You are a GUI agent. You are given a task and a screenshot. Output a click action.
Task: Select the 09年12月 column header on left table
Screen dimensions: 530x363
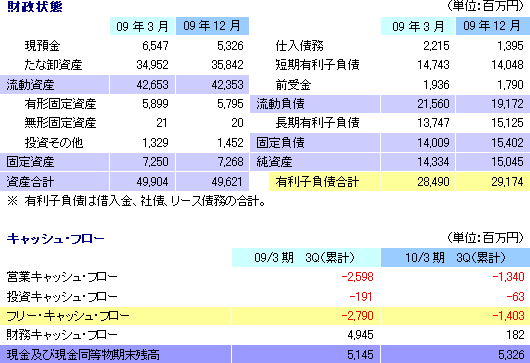click(x=212, y=26)
